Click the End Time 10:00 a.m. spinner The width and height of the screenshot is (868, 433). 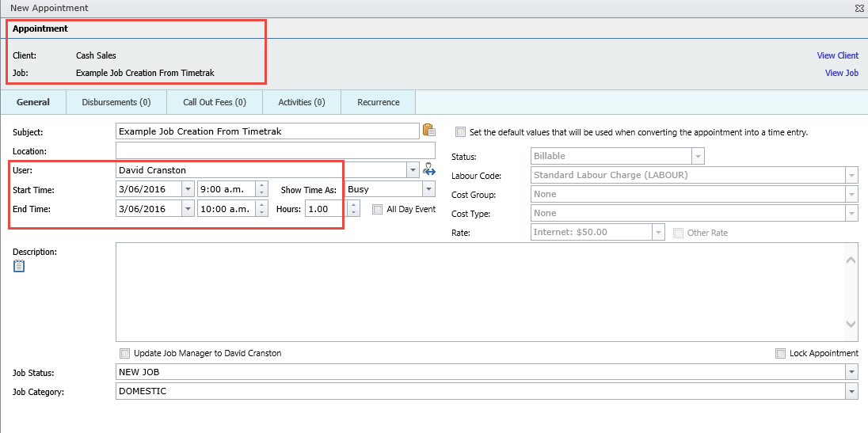click(262, 208)
